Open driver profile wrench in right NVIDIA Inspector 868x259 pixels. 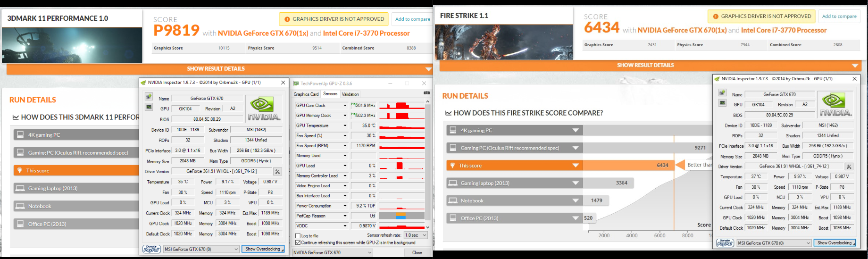(849, 167)
